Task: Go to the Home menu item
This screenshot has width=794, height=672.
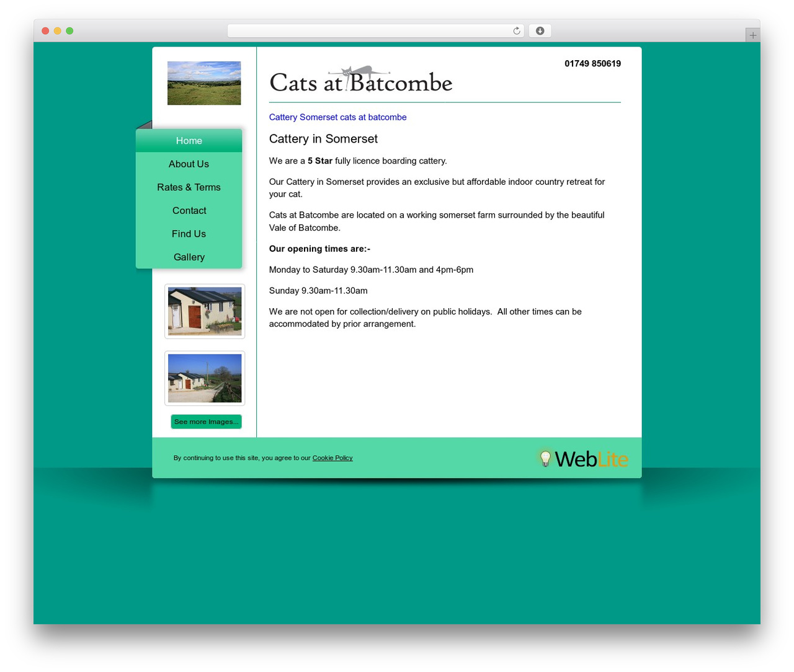Action: 189,141
